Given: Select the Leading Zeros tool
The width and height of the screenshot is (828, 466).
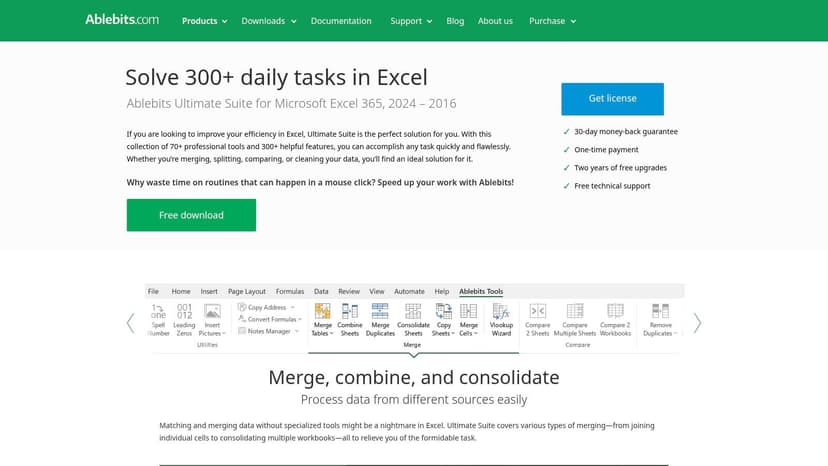Looking at the screenshot, I should pyautogui.click(x=184, y=320).
